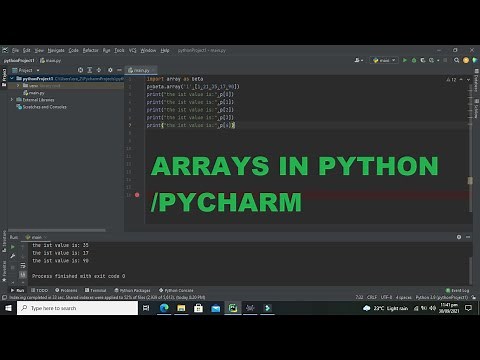This screenshot has width=480, height=360.
Task: Go to the previous highlighted error arrow
Action: [x=461, y=80]
